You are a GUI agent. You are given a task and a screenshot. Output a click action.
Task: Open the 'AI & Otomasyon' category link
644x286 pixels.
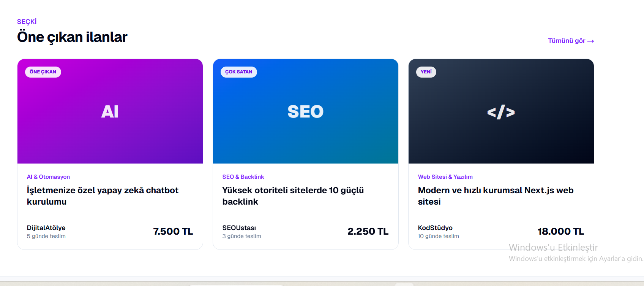click(48, 177)
